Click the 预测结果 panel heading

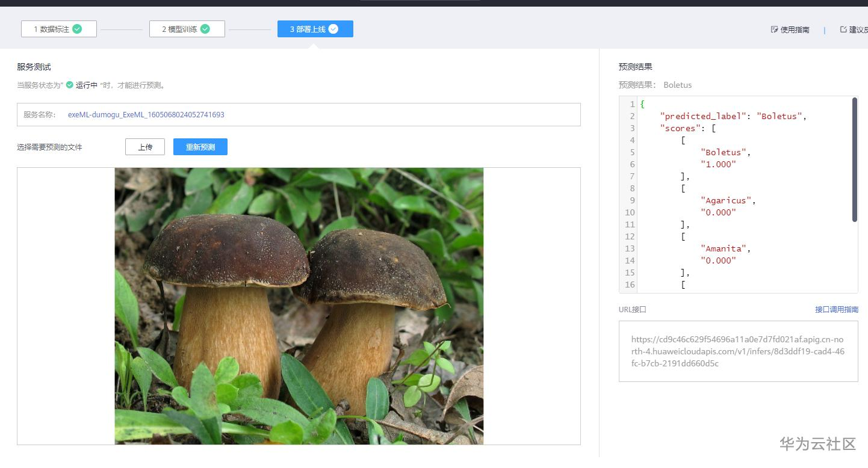[636, 67]
